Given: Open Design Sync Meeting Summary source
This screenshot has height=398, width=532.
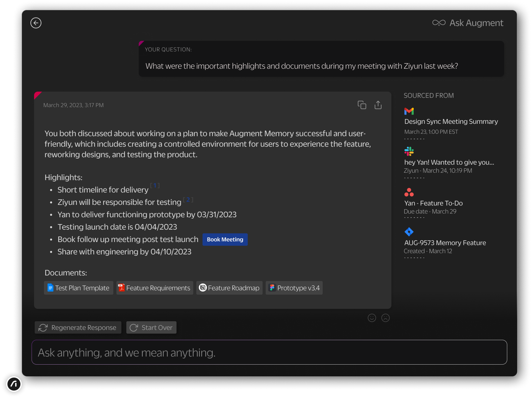Looking at the screenshot, I should [x=451, y=122].
